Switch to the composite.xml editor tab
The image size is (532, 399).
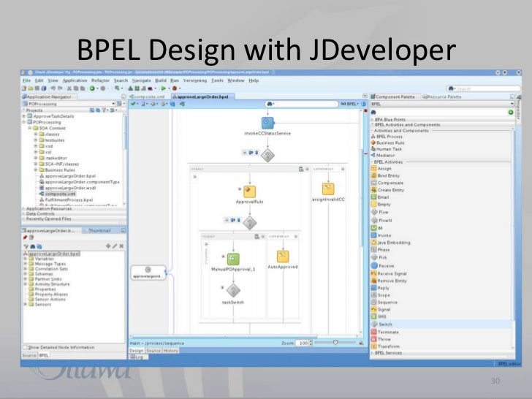pyautogui.click(x=148, y=96)
